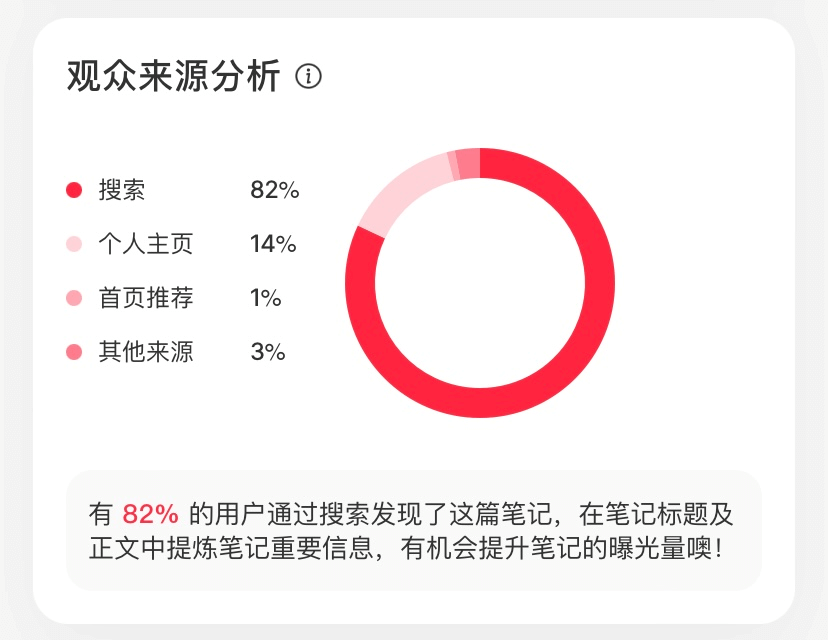Click the 3% value next to 其他来源
This screenshot has width=828, height=640.
pyautogui.click(x=268, y=352)
